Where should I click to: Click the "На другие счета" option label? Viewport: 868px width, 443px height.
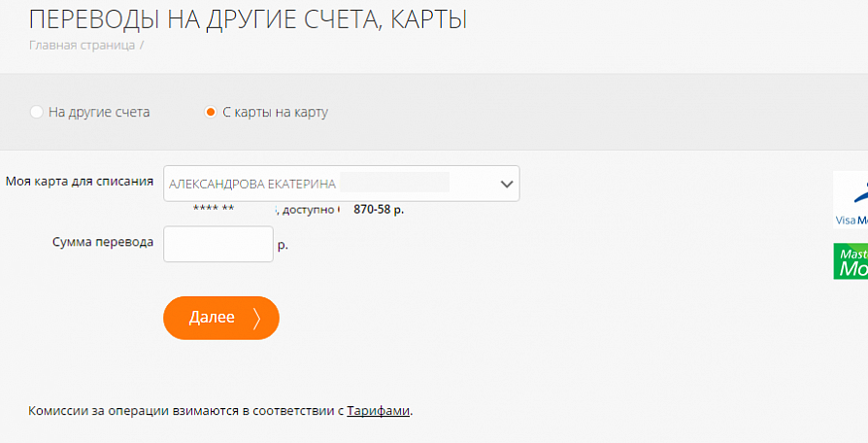(99, 112)
